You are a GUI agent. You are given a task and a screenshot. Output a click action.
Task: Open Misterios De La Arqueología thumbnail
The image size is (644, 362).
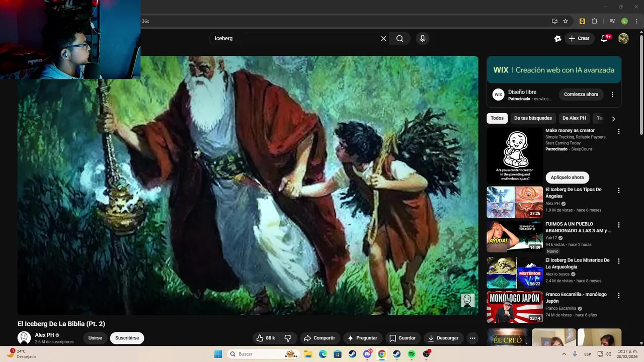coord(515,273)
